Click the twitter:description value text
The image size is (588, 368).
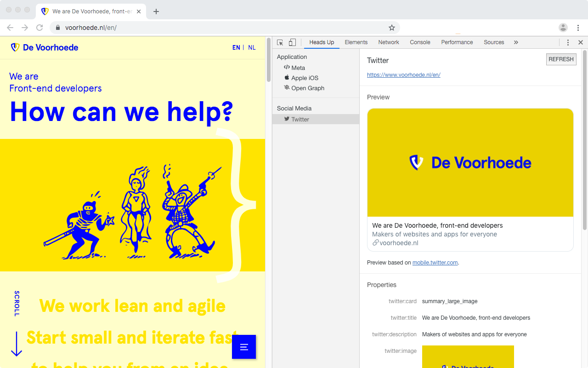coord(475,334)
